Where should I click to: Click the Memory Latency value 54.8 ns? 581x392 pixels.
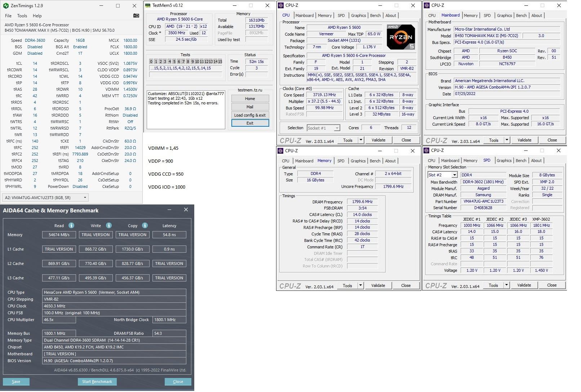click(169, 235)
